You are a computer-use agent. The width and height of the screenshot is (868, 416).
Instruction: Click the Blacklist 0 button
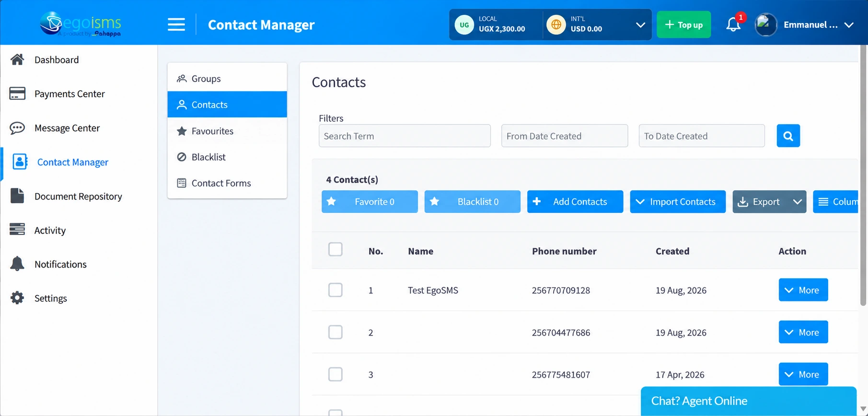tap(472, 202)
